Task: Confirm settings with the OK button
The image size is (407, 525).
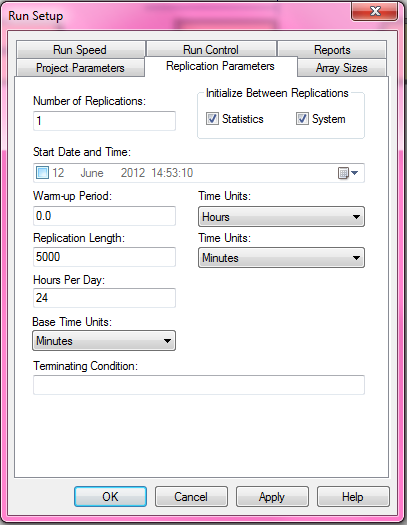Action: click(x=110, y=497)
